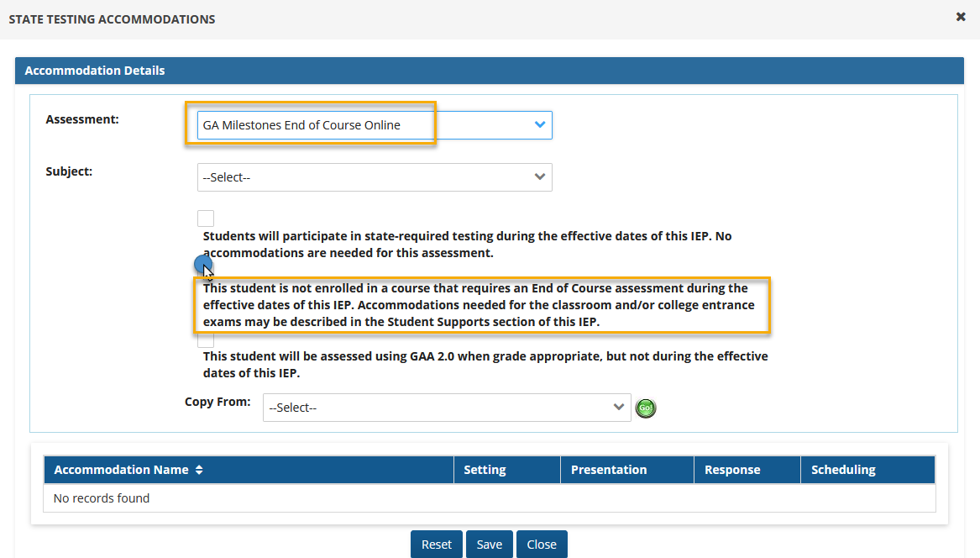The image size is (980, 558).
Task: Close the dialog with the top-right X
Action: [961, 17]
